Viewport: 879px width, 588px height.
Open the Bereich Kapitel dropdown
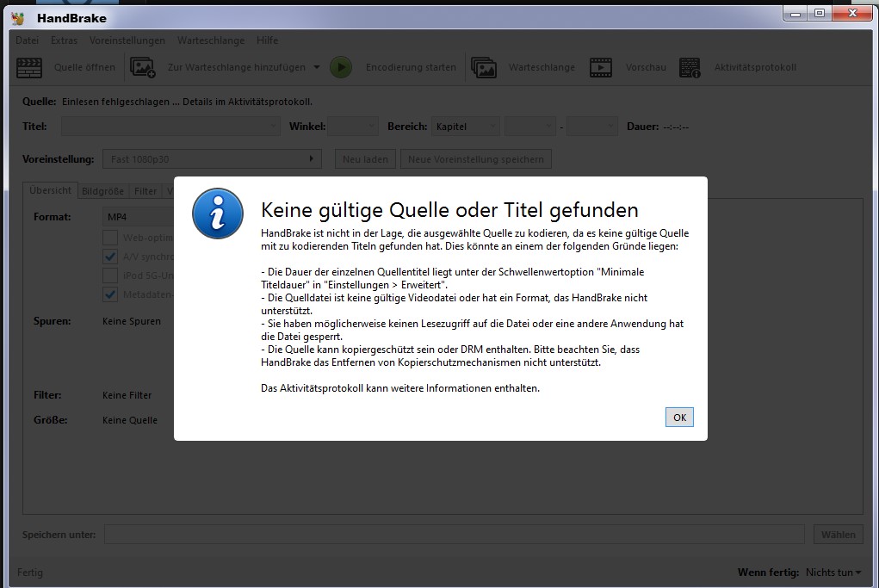465,126
